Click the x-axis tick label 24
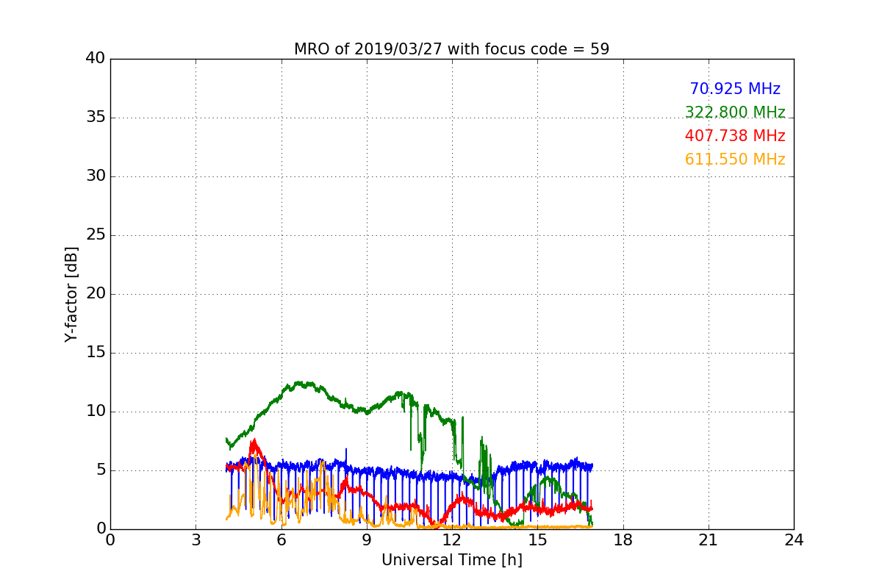The width and height of the screenshot is (882, 588). tap(794, 540)
